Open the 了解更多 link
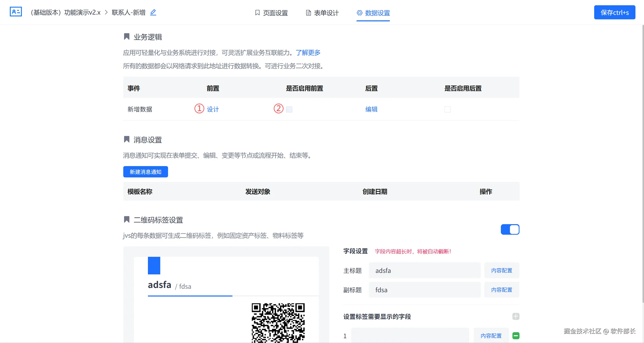This screenshot has height=343, width=644. click(x=308, y=53)
